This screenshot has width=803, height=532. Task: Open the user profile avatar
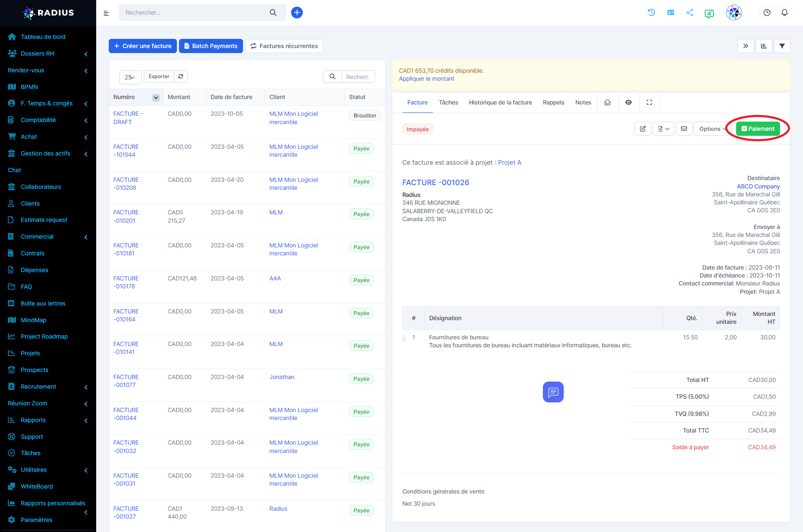[734, 13]
